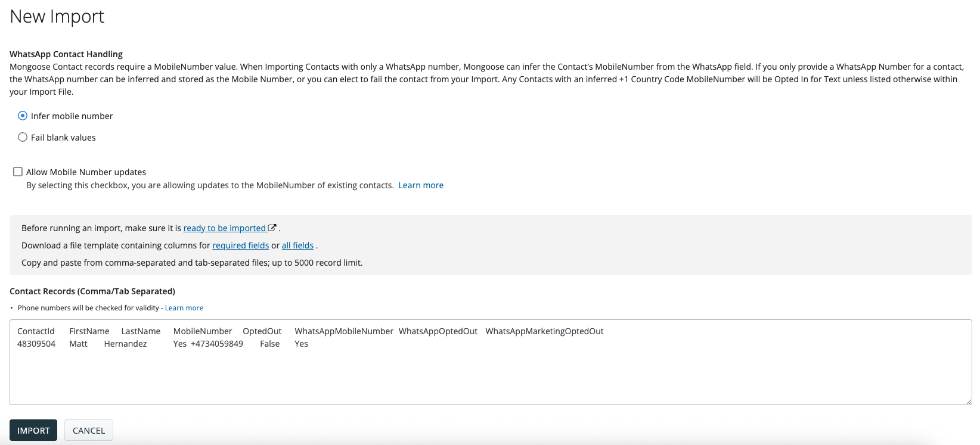Click WhatsAppMarketingOptedOut header text
This screenshot has width=980, height=445.
544,331
